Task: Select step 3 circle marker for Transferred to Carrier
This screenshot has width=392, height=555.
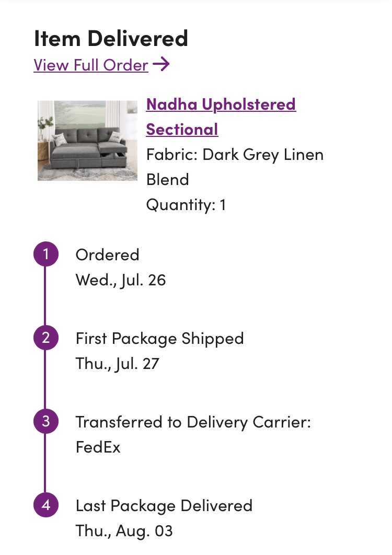Action: point(46,421)
